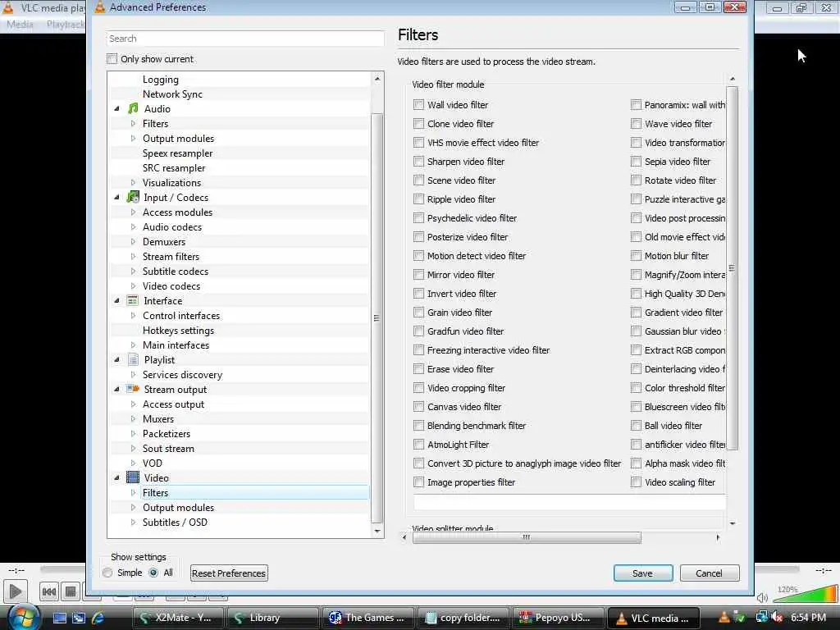Open The Games taskbar window

[x=367, y=618]
